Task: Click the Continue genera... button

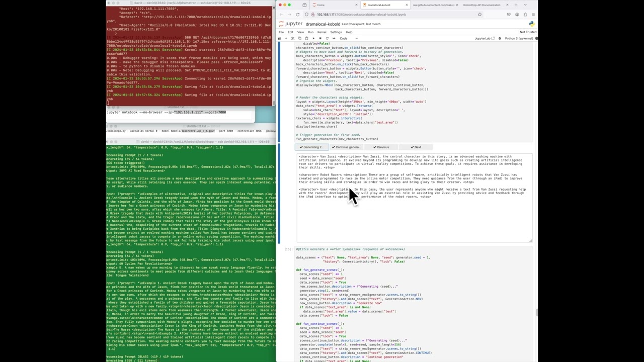Action: coord(346,147)
